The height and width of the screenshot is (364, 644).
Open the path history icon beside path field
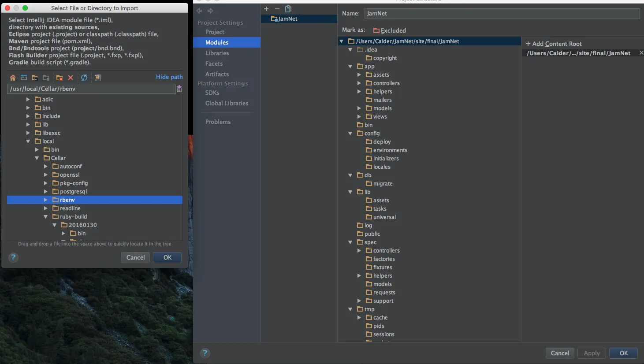(179, 89)
